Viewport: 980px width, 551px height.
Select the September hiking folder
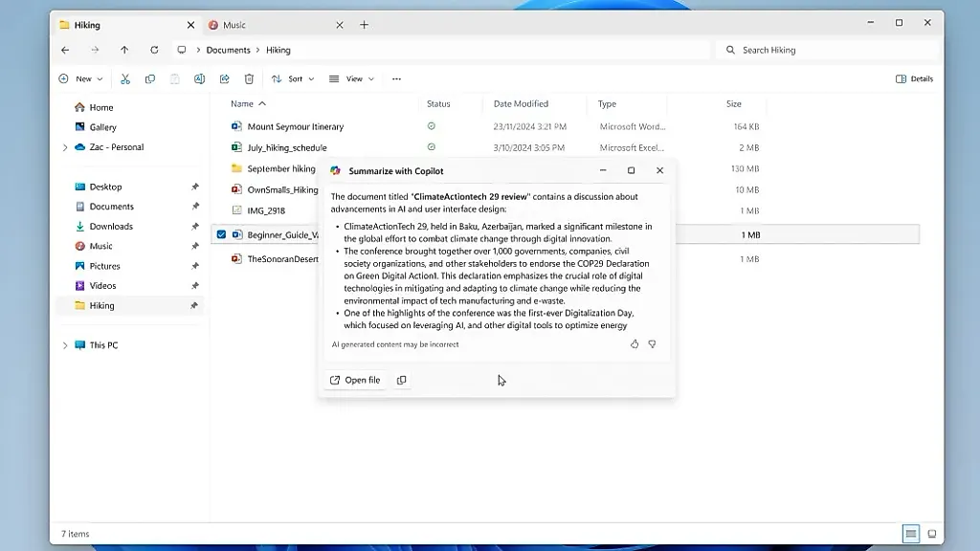pos(281,168)
